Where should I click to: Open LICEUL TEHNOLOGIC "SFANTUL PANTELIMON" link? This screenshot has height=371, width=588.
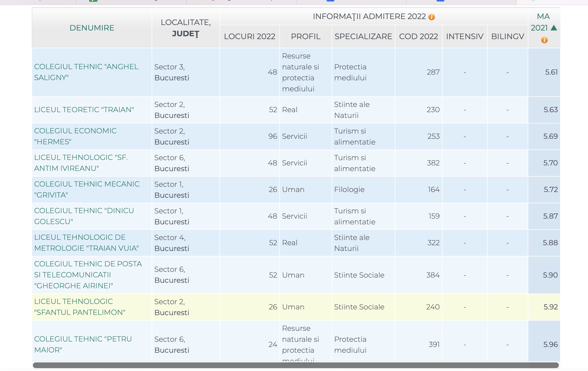pyautogui.click(x=80, y=307)
